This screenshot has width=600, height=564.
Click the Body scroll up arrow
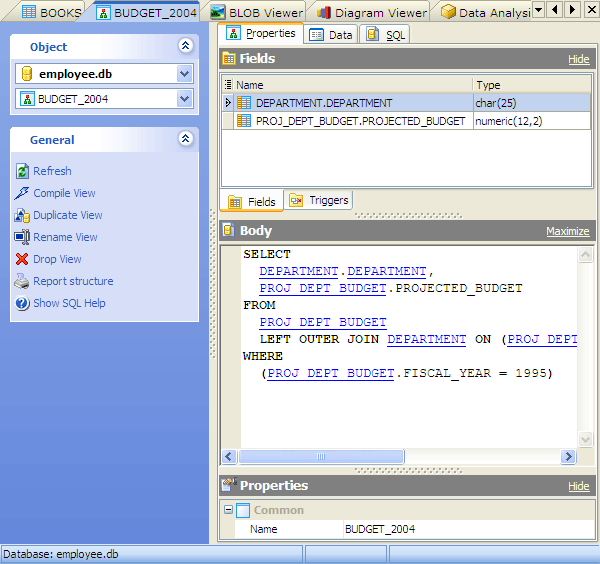pos(585,254)
